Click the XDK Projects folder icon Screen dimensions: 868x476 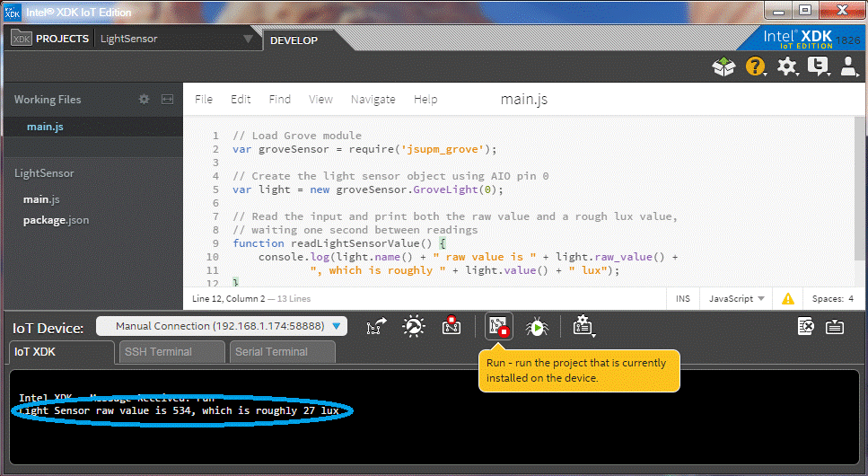(21, 39)
